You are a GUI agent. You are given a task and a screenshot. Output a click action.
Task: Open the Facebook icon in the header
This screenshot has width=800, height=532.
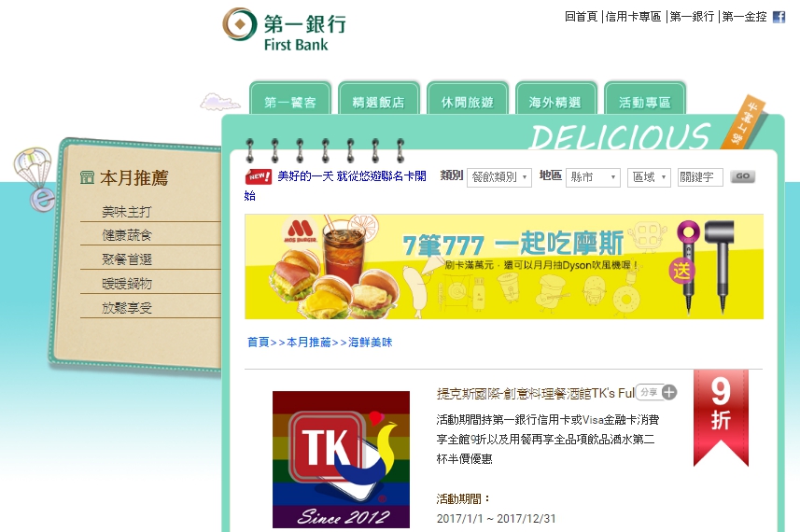click(779, 17)
